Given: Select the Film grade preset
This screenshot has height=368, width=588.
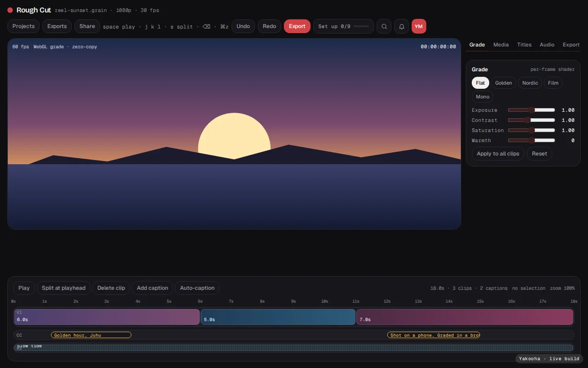Looking at the screenshot, I should (x=553, y=83).
